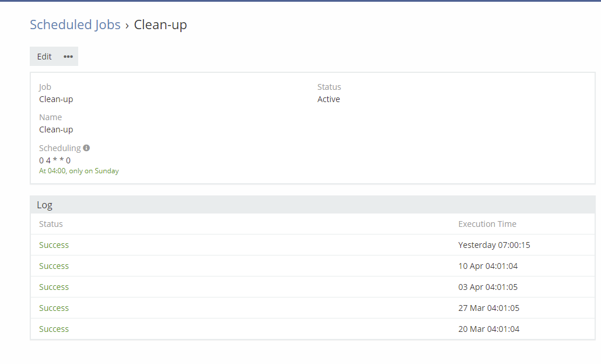Open Success log entry for 10 Apr

[x=54, y=266]
